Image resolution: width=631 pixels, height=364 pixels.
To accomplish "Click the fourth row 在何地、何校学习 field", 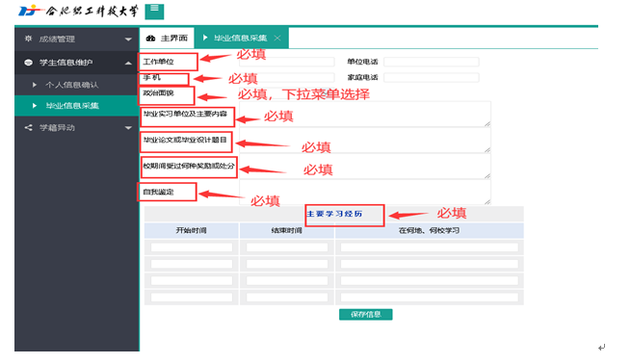I will pyautogui.click(x=430, y=298).
